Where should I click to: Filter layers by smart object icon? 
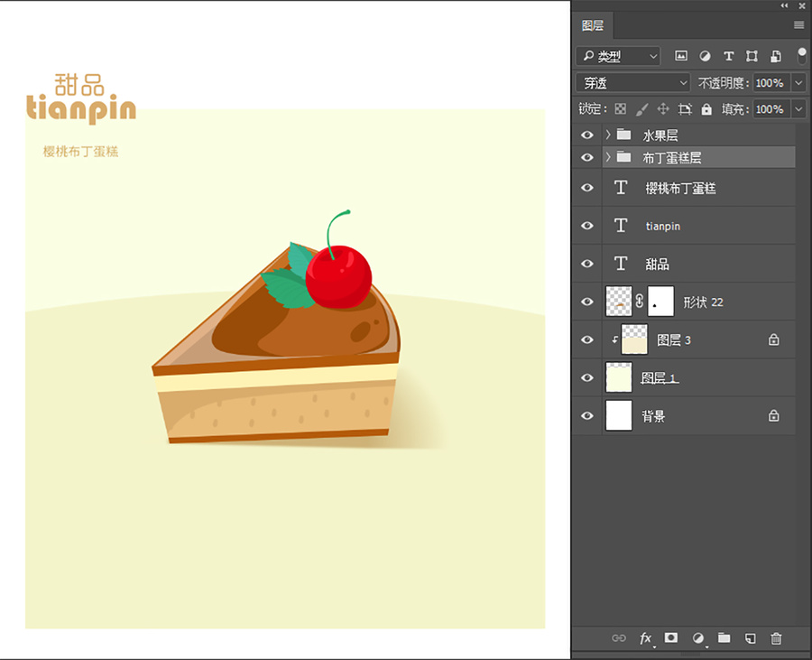pyautogui.click(x=776, y=56)
